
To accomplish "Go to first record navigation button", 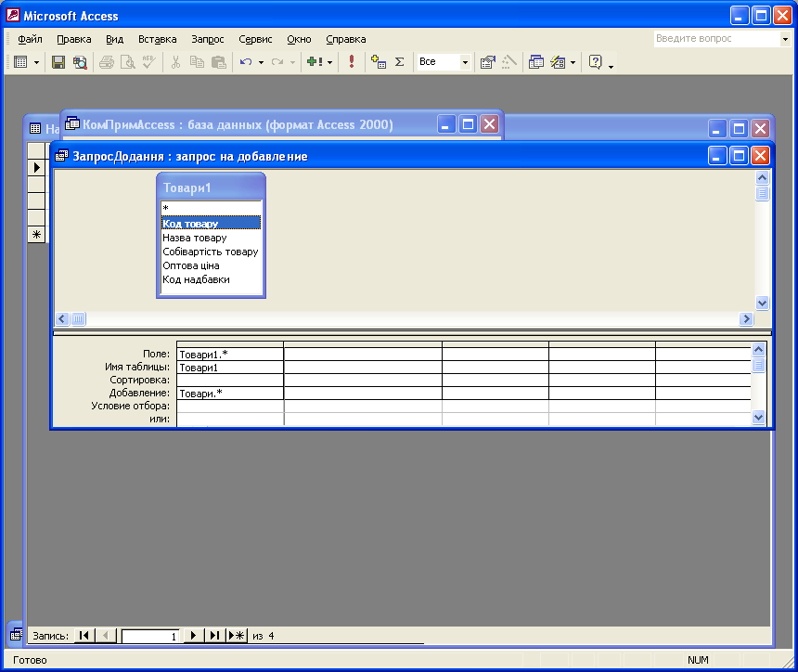I will pos(84,636).
